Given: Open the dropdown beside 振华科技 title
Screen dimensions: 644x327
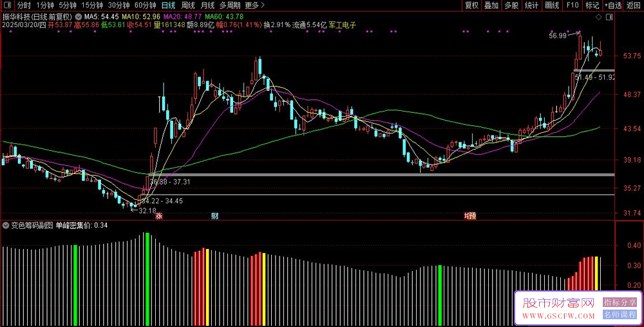Looking at the screenshot, I should 78,17.
